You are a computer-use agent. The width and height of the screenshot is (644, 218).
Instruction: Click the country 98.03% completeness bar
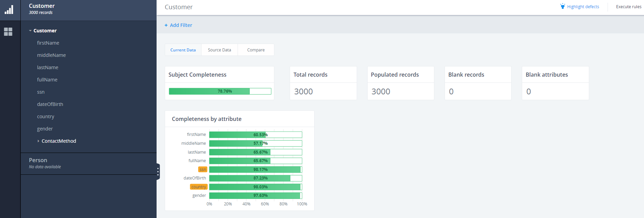(x=256, y=187)
